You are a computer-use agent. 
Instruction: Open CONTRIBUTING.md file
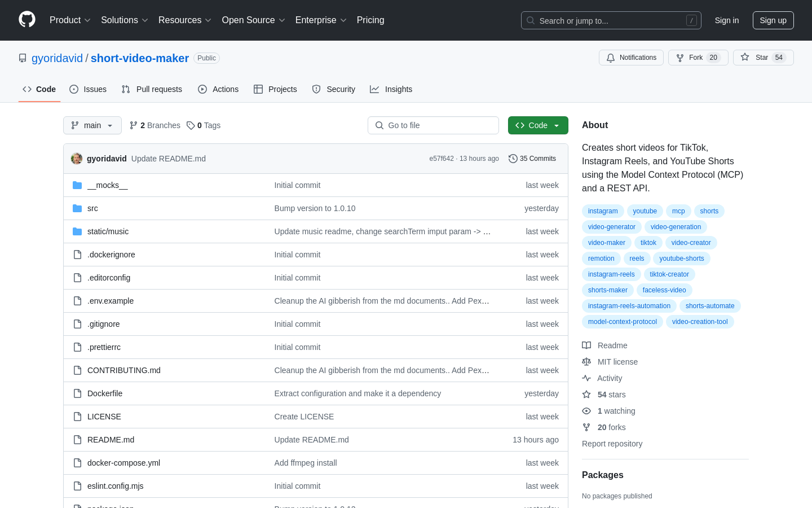pos(124,370)
